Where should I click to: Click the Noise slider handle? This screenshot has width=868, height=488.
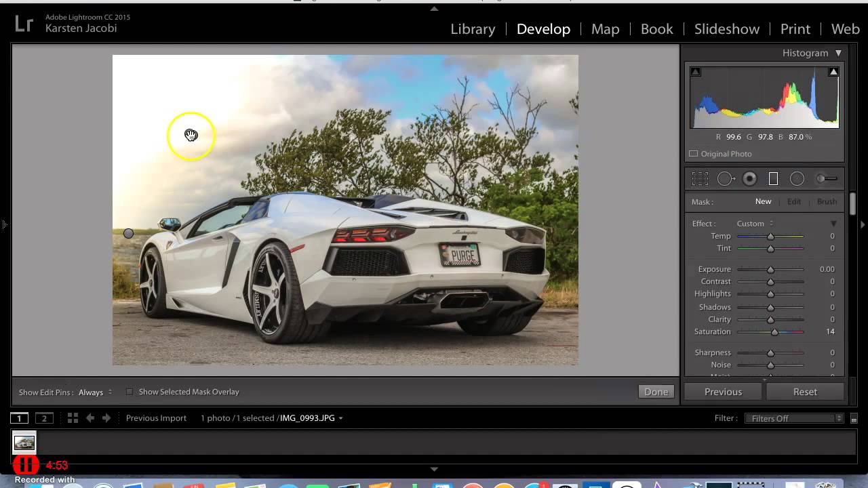coord(770,365)
